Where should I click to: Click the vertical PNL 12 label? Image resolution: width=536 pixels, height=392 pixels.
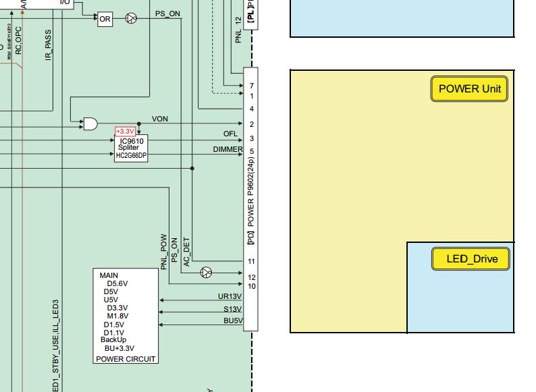(x=238, y=30)
